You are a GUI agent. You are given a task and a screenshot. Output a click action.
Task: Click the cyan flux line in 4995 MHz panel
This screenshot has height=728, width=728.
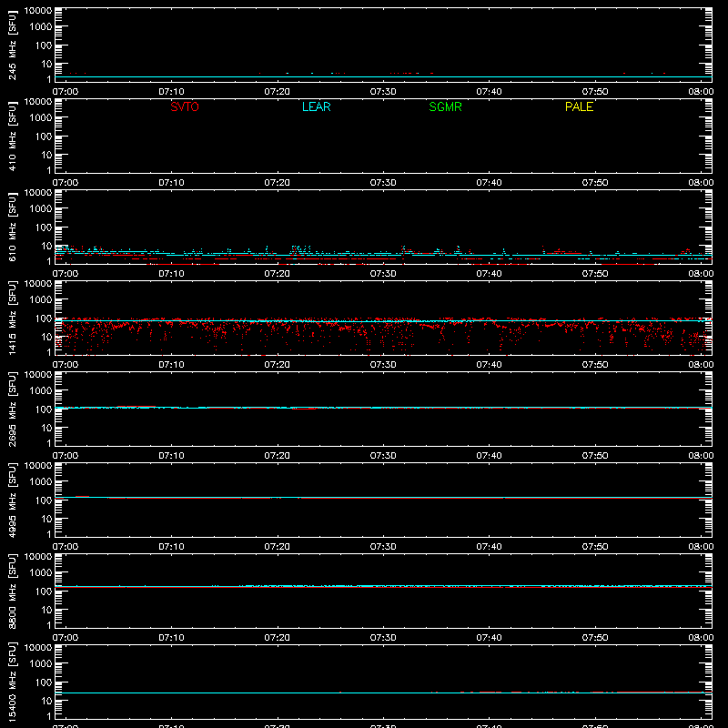(x=383, y=497)
